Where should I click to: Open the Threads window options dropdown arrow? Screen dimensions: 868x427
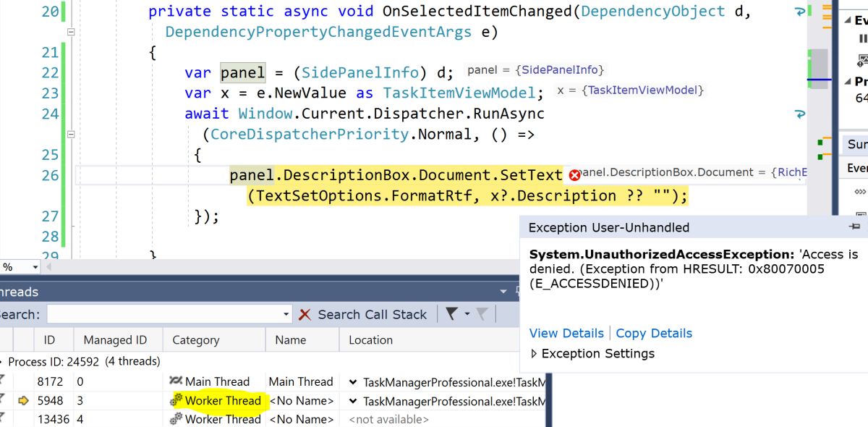click(504, 292)
